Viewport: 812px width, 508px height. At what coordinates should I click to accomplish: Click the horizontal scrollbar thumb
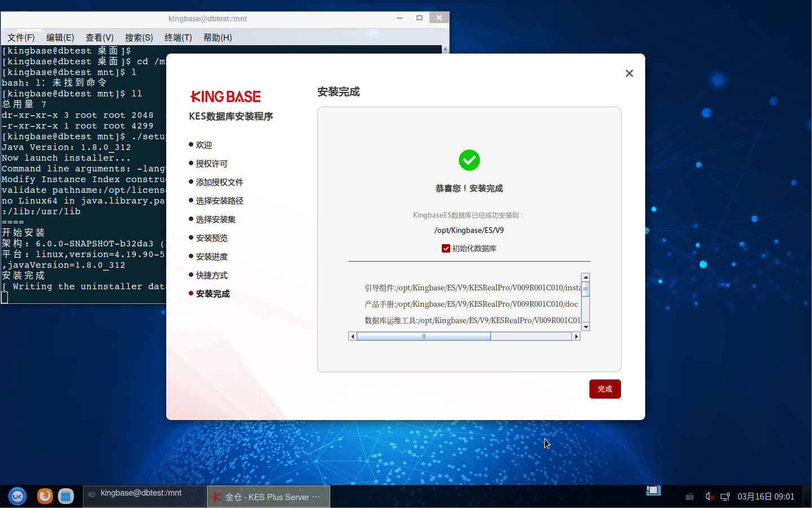point(424,337)
